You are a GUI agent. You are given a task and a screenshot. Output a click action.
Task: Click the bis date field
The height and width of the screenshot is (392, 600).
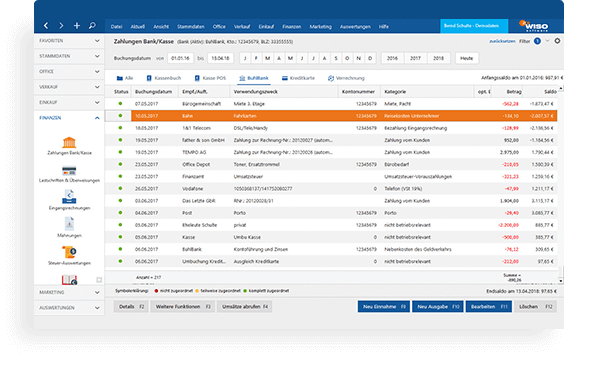[x=220, y=58]
